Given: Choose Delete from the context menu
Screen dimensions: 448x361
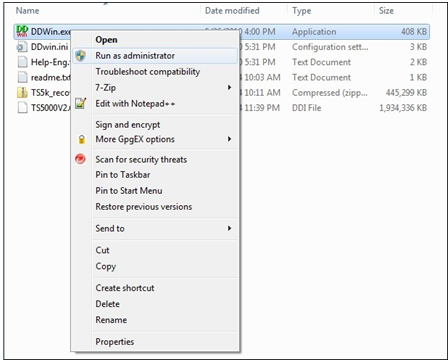Looking at the screenshot, I should point(155,304).
